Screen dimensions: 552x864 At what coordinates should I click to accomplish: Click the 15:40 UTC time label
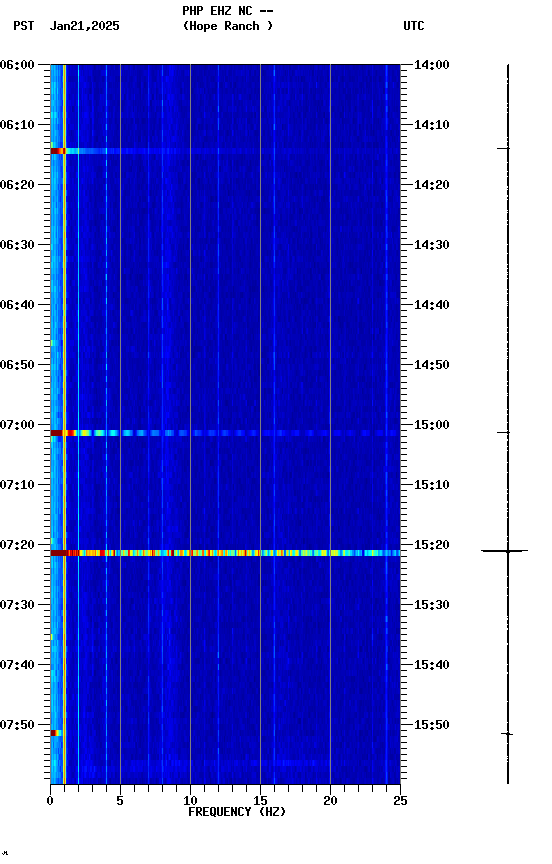(432, 665)
